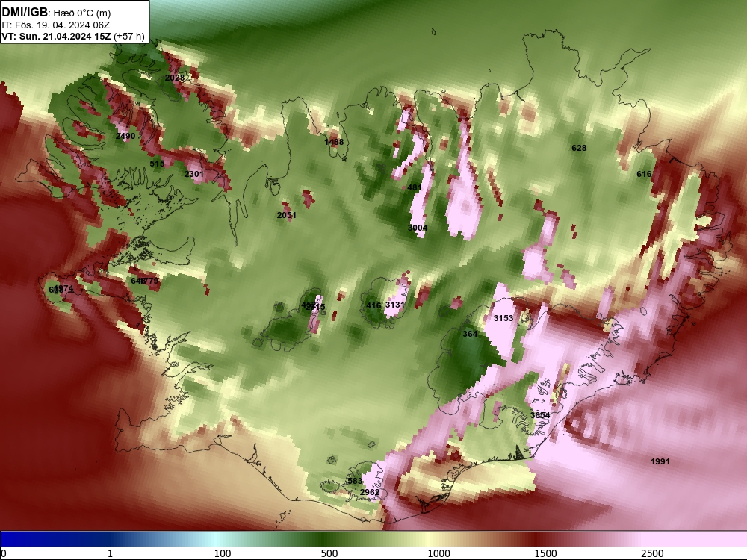The height and width of the screenshot is (560, 747).
Task: Click the map value 628
Action: click(579, 148)
